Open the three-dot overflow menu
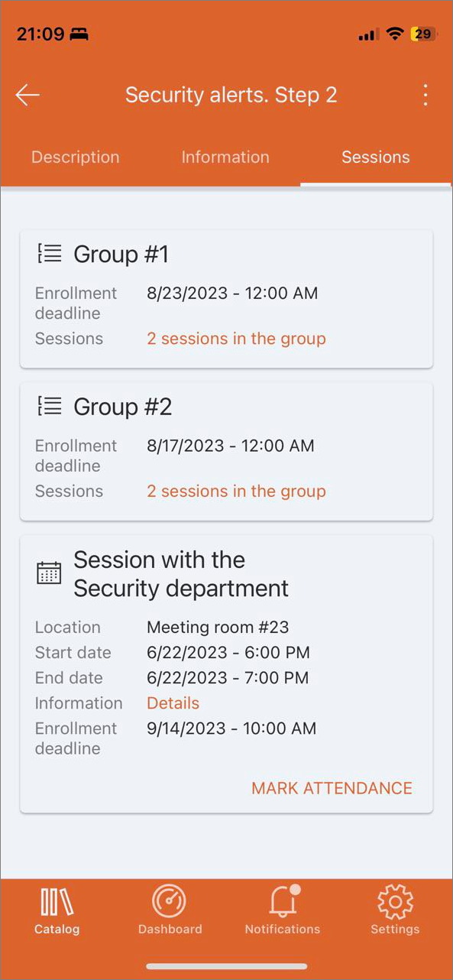Viewport: 453px width, 980px height. pyautogui.click(x=425, y=95)
